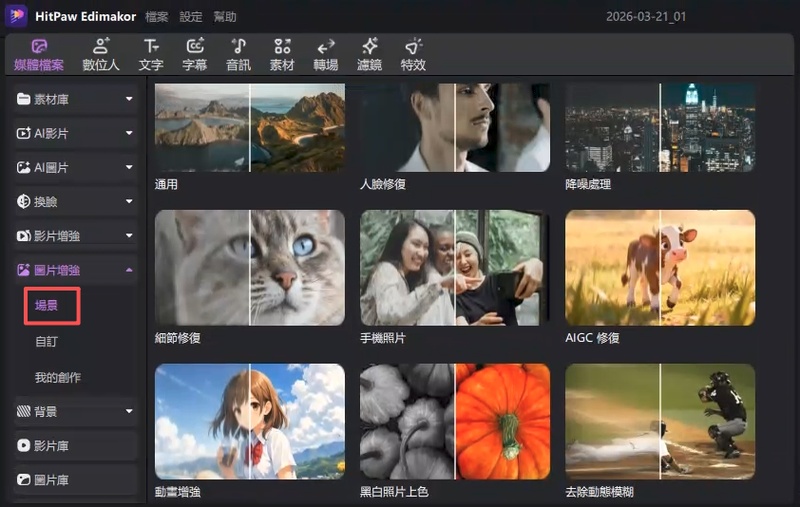Viewport: 800px width, 507px height.
Task: Click the 降噪處理 label text
Action: pos(588,184)
